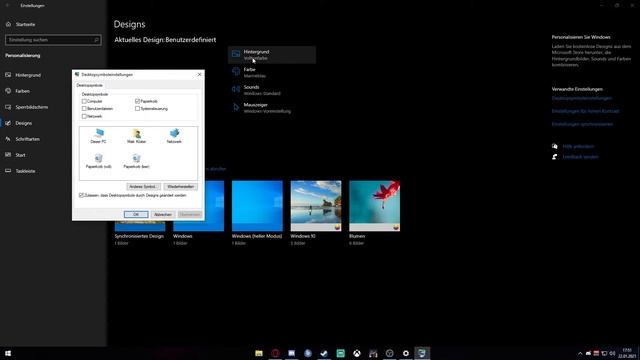640x360 pixels.
Task: Click the Hintergrund picture icon under current design
Action: tap(236, 54)
